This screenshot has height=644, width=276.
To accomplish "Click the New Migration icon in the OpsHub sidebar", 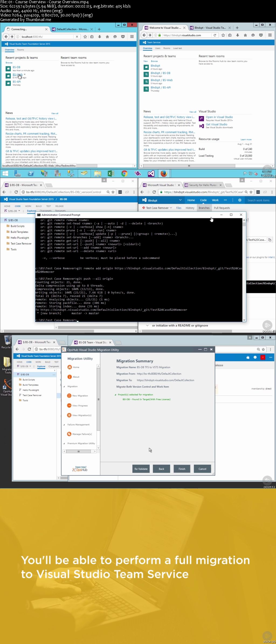I will pos(69,396).
